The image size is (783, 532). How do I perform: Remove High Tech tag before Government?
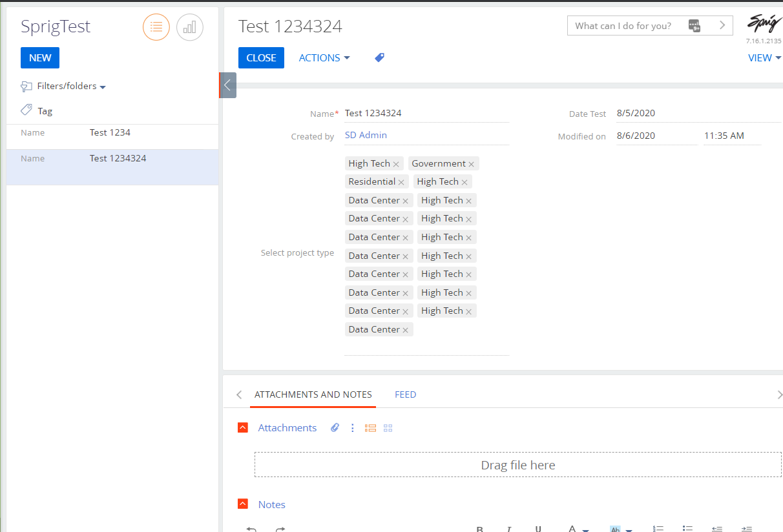tap(396, 164)
